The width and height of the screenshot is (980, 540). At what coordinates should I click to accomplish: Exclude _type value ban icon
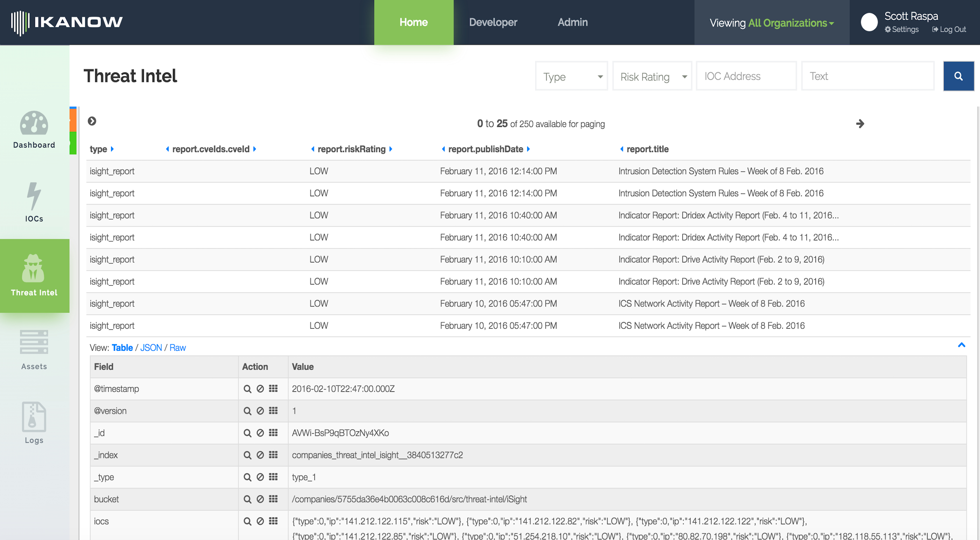(260, 477)
